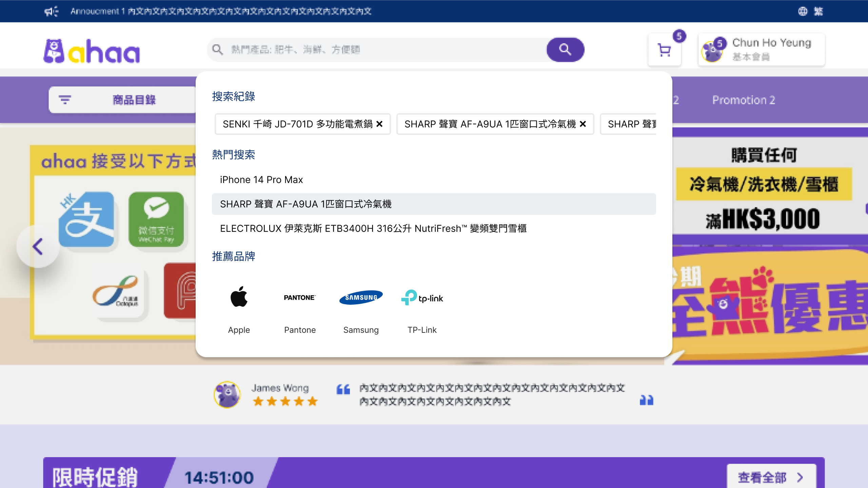Click the globe language icon
The image size is (868, 488).
[x=803, y=12]
